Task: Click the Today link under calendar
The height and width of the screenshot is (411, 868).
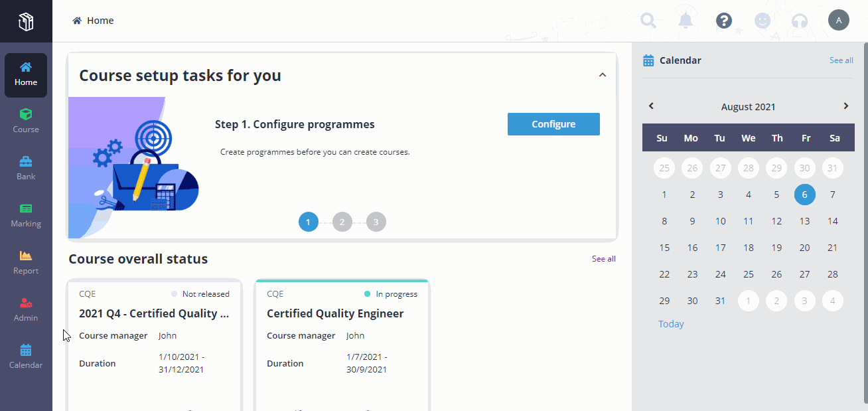Action: 671,324
